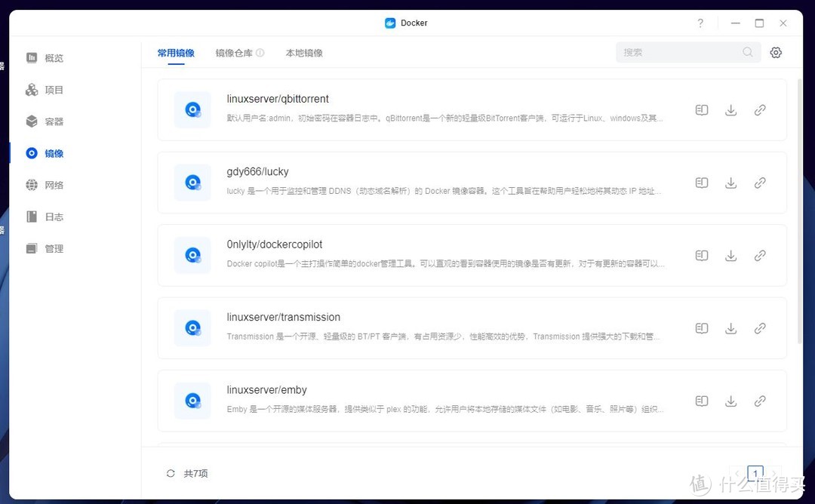Open Docker settings with the gear icon
This screenshot has width=815, height=504.
(x=776, y=52)
